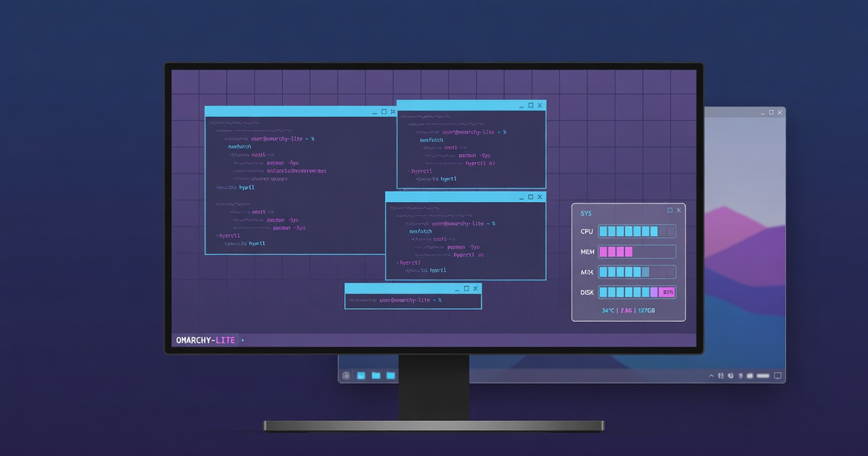The width and height of the screenshot is (868, 456).
Task: Maximize the middle terminal window
Action: point(529,197)
